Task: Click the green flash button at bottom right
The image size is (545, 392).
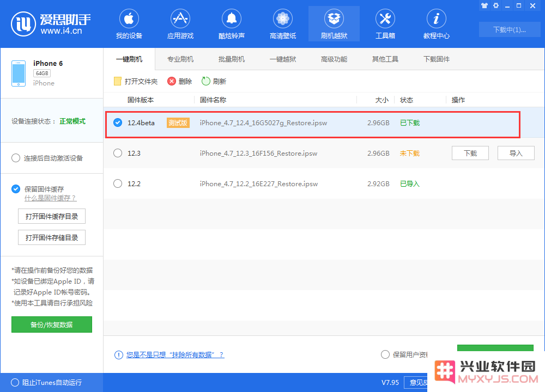Action: click(x=495, y=348)
